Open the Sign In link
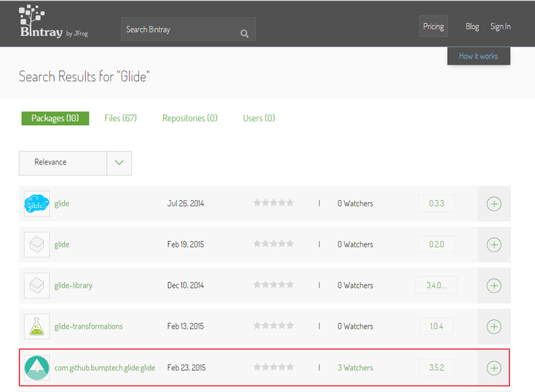Image resolution: width=535 pixels, height=392 pixels. coord(500,27)
